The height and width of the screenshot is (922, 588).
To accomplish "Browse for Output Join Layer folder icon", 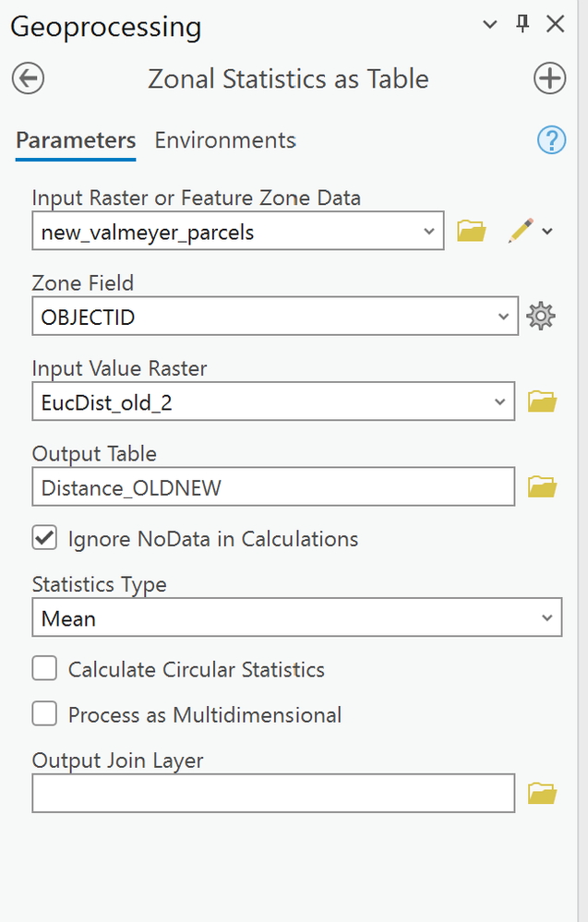I will 542,793.
